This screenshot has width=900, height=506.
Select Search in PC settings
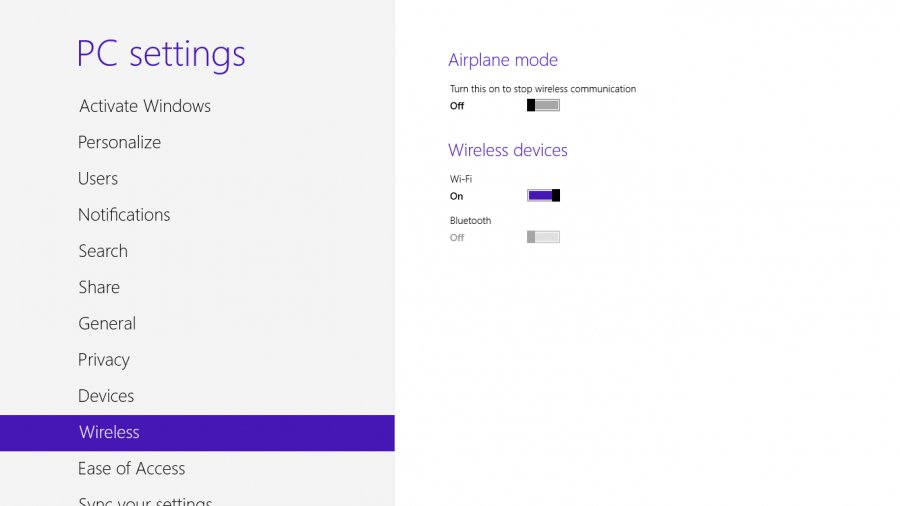(x=103, y=251)
